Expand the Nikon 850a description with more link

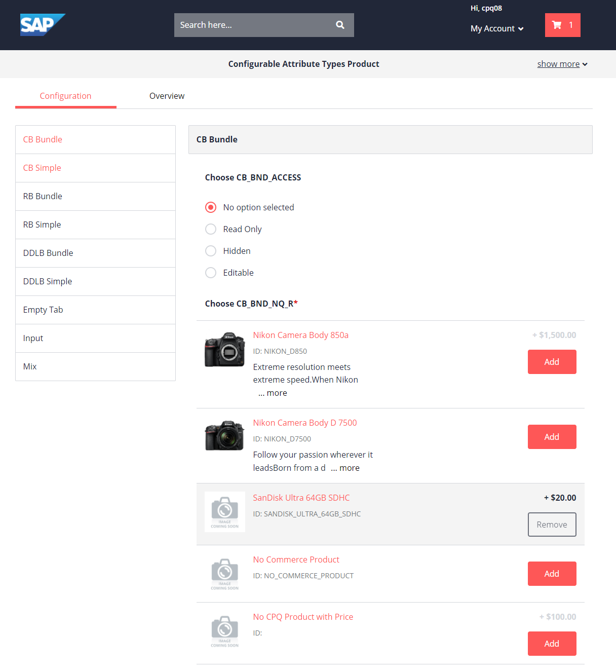point(272,392)
